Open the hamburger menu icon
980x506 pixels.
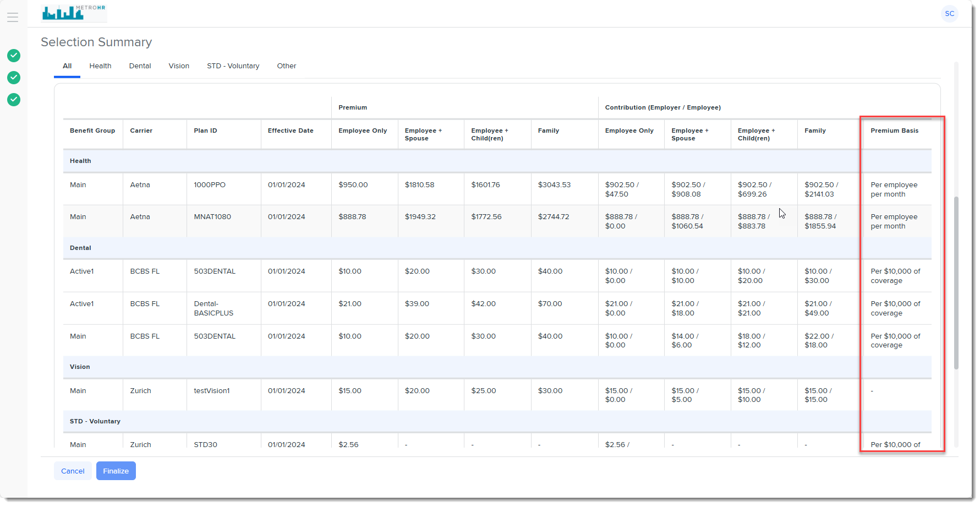pyautogui.click(x=13, y=17)
